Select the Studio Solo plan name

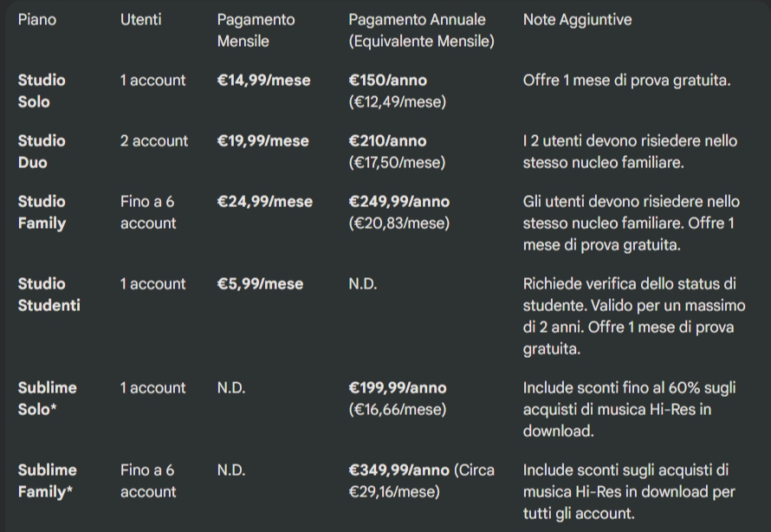click(41, 90)
